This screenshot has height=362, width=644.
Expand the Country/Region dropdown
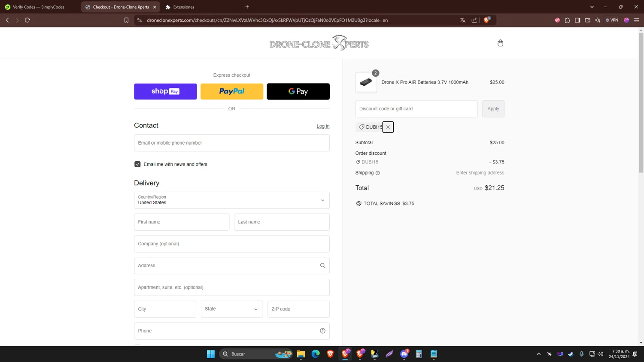pyautogui.click(x=232, y=200)
